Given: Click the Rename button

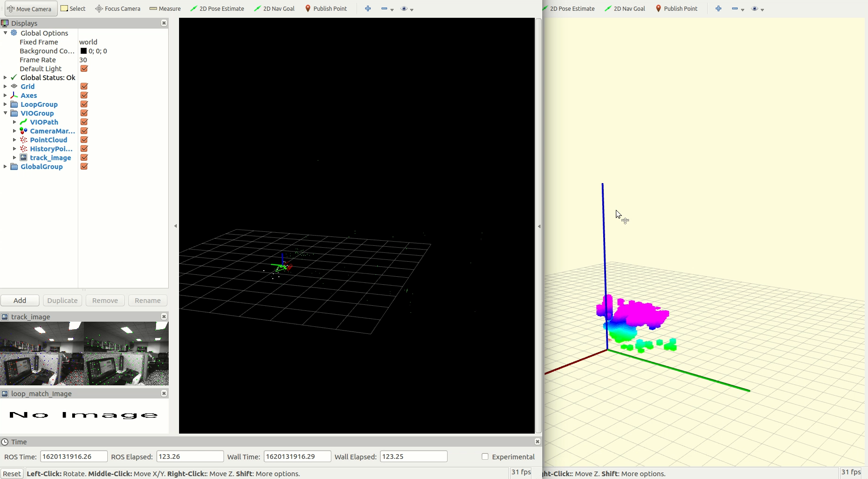Looking at the screenshot, I should click(x=148, y=300).
